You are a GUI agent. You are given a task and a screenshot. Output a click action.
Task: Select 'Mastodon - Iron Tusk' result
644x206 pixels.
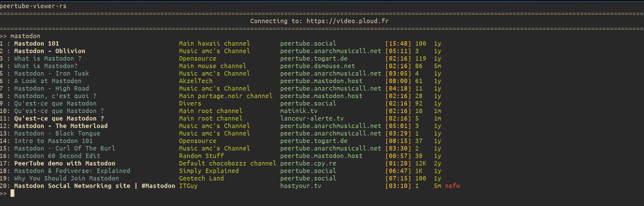[x=51, y=74]
